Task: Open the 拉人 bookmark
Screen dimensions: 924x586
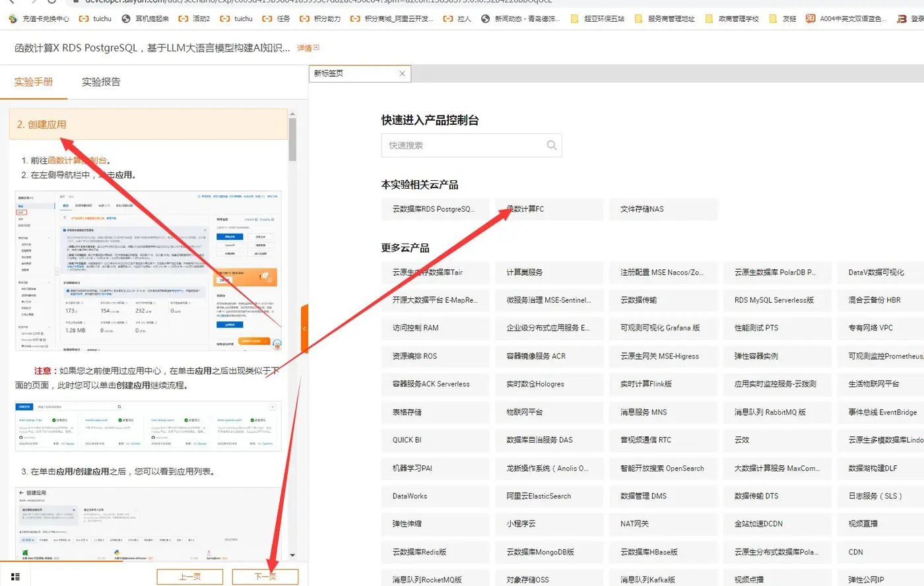Action: (x=457, y=18)
